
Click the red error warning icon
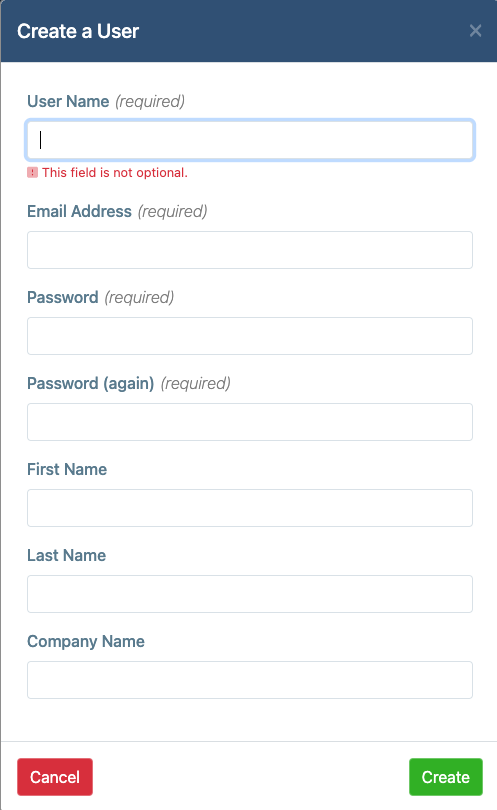[x=33, y=173]
